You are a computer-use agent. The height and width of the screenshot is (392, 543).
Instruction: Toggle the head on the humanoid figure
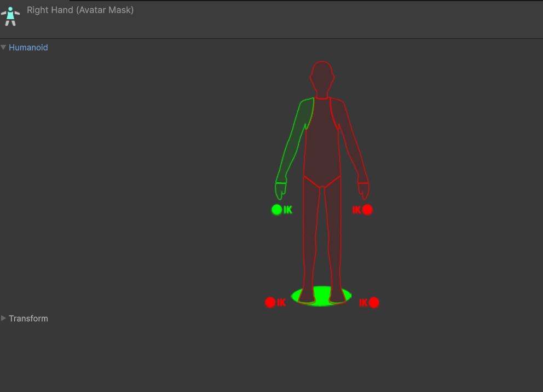point(322,77)
